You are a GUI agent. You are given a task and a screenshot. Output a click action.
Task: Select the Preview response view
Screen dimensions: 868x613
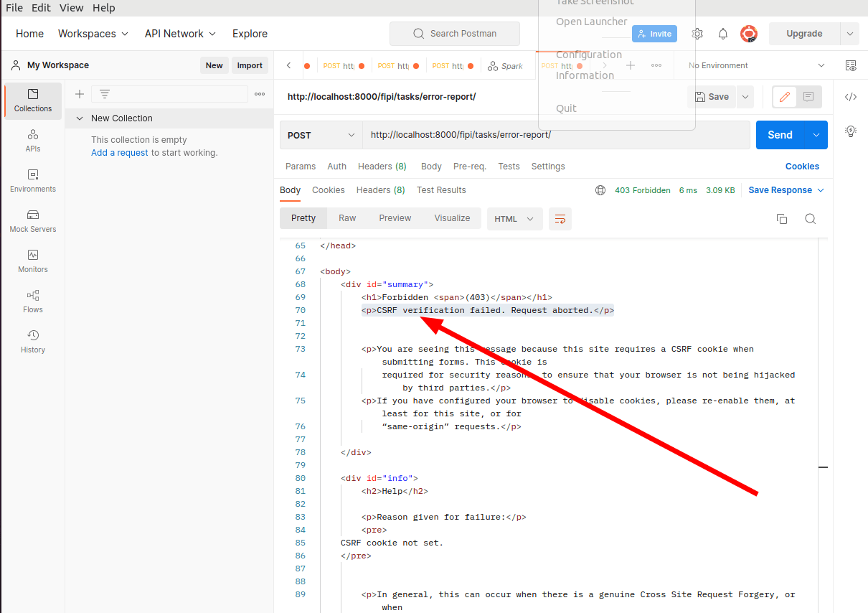(x=395, y=218)
